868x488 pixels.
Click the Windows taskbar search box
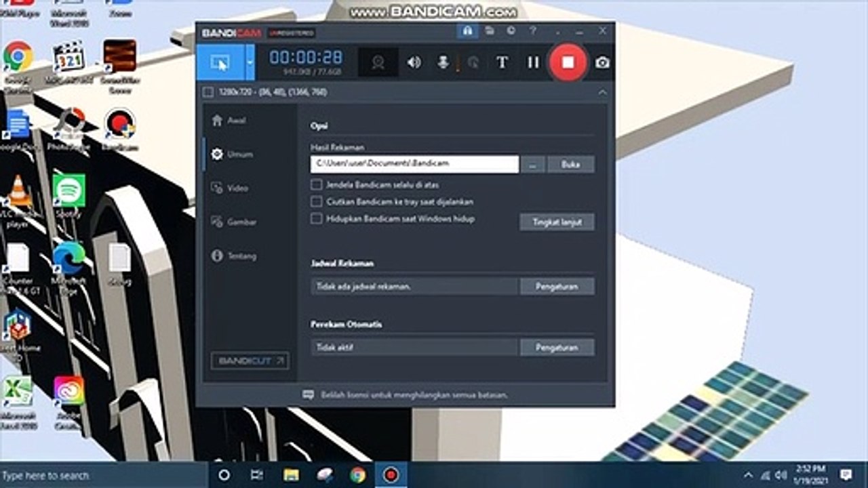click(x=103, y=475)
